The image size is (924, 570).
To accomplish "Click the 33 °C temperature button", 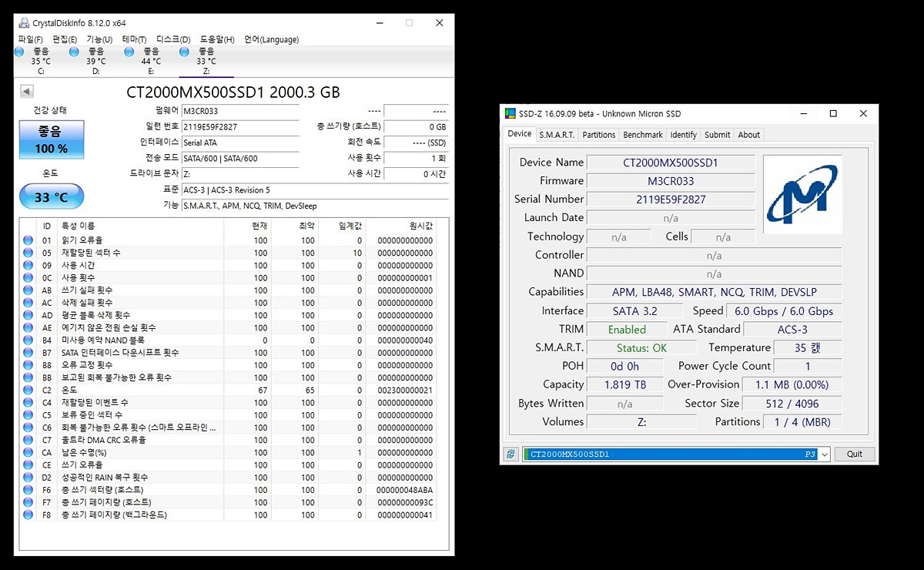I will 52,196.
